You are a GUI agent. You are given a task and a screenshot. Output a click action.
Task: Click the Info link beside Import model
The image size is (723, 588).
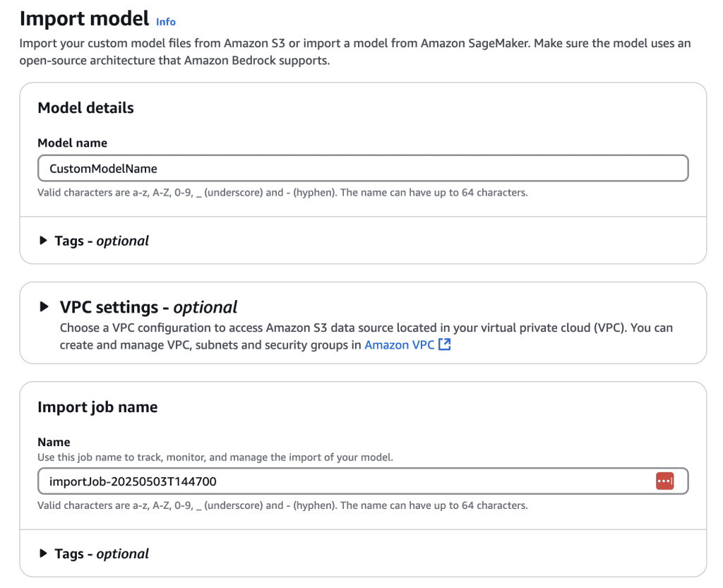pos(165,21)
